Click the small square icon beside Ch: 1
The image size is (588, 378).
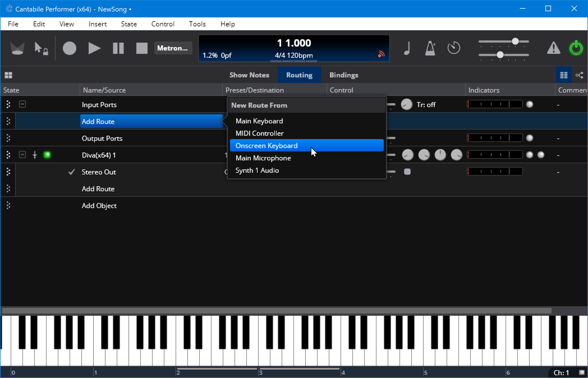582,372
